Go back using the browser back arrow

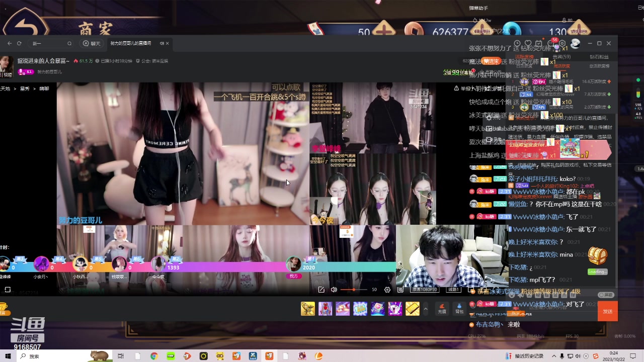tap(10, 43)
